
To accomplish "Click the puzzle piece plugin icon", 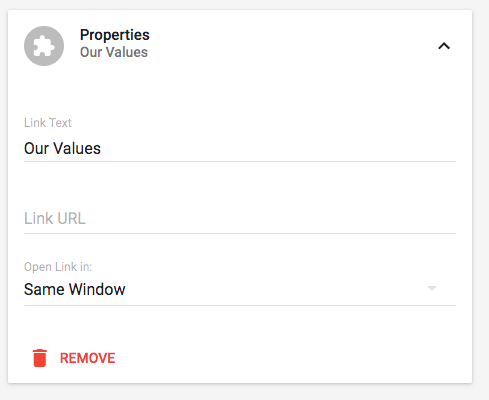I will [44, 46].
